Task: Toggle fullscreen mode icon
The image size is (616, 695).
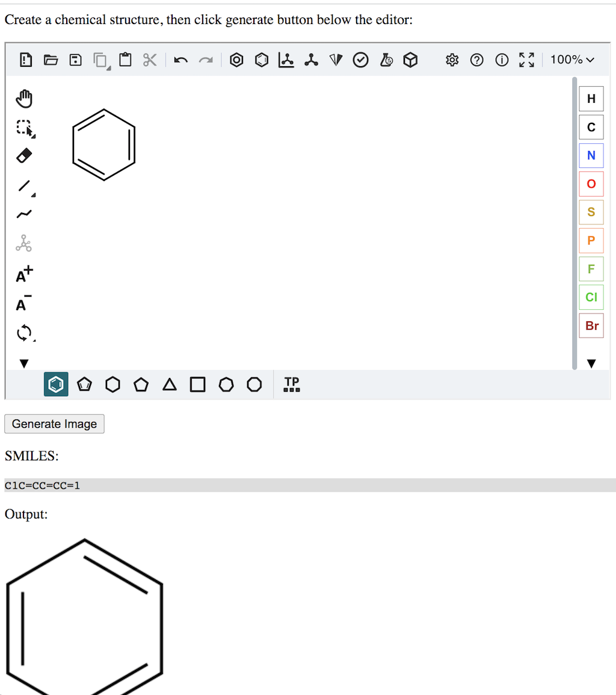Action: click(x=526, y=60)
